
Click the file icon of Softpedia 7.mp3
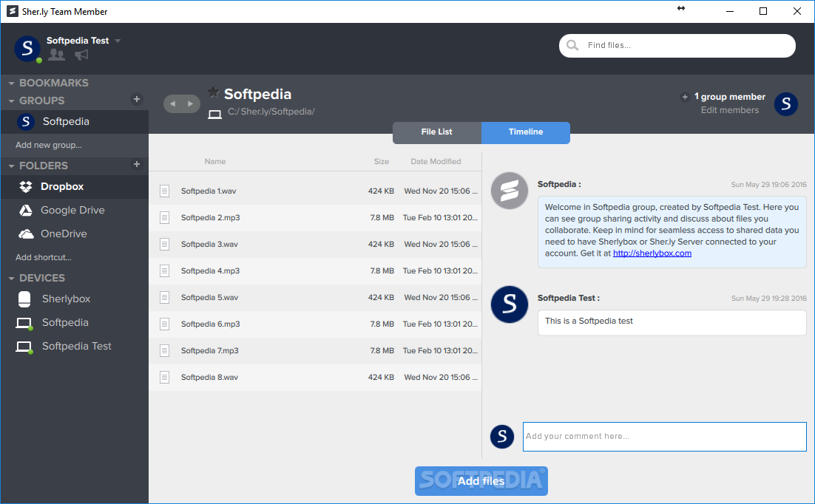coord(164,351)
